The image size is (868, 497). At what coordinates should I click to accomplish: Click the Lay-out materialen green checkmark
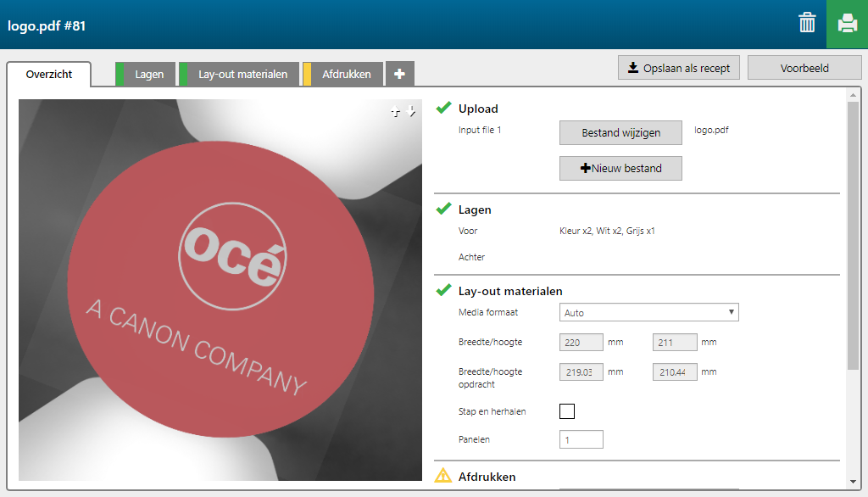click(x=443, y=290)
